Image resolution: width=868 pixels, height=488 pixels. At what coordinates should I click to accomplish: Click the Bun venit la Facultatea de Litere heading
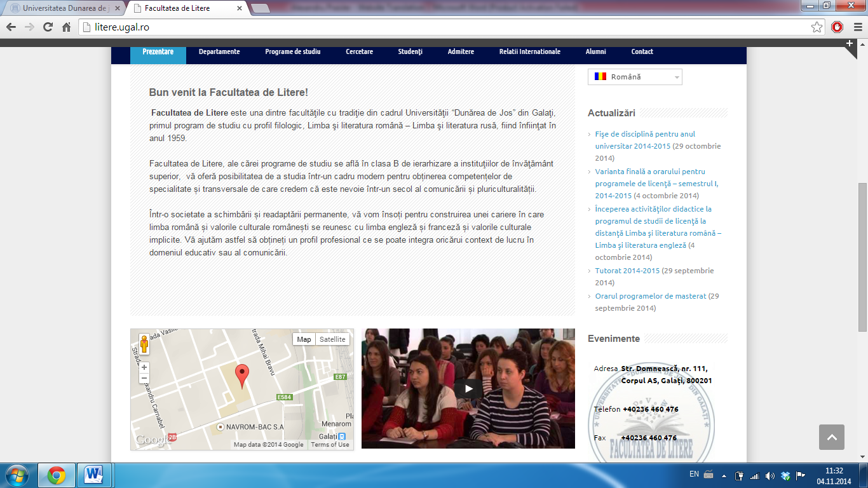coord(229,92)
